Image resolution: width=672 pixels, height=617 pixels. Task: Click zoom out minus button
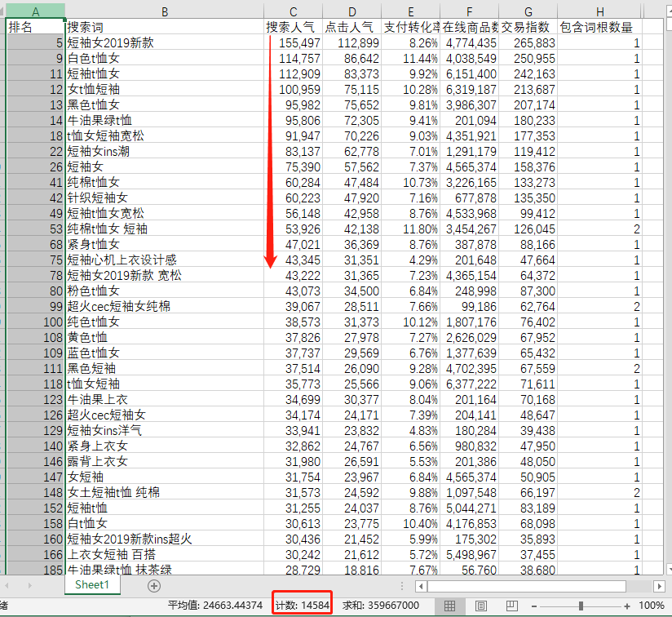534,606
